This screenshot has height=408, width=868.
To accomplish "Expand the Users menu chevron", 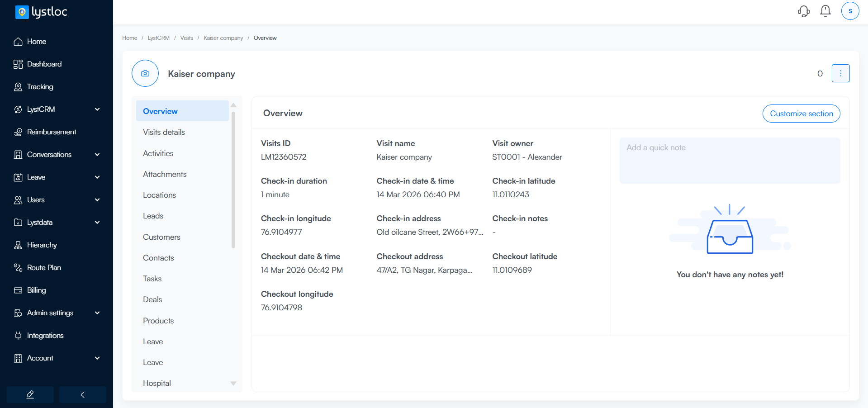I will [97, 200].
